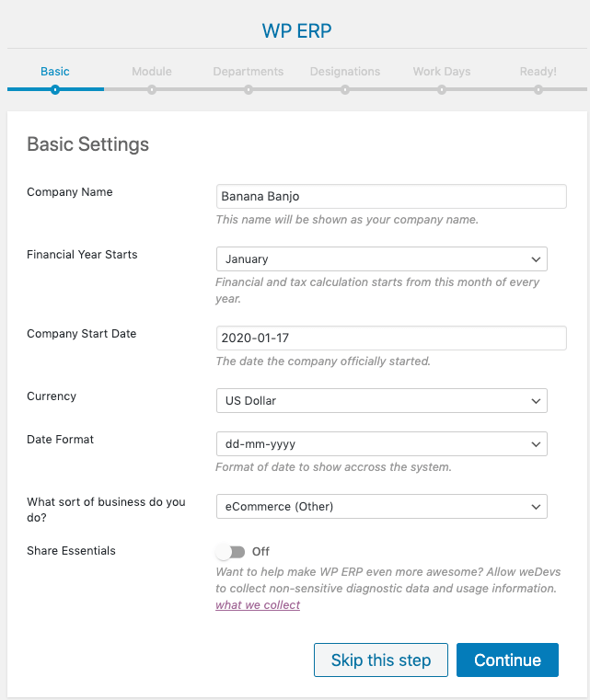
Task: Click the Company Start Date field
Action: pos(392,338)
